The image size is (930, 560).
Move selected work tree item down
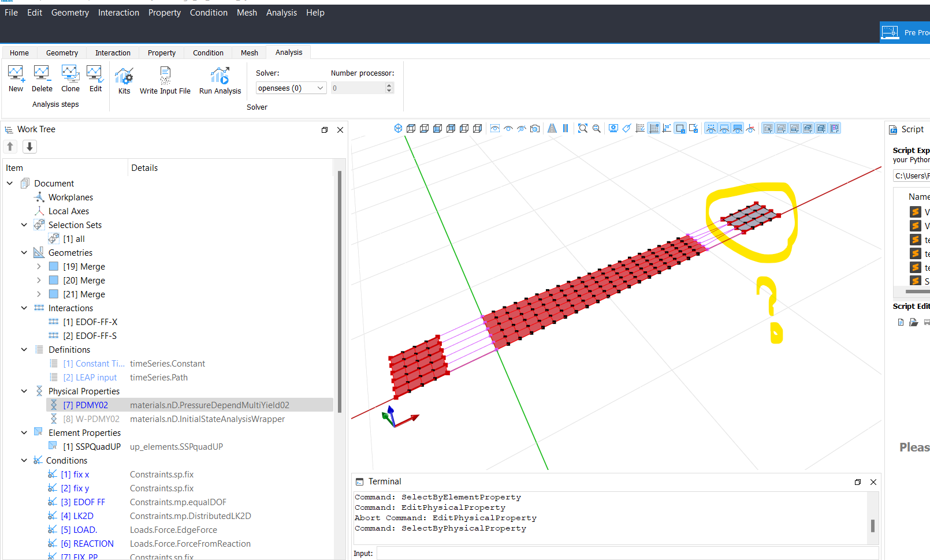29,147
